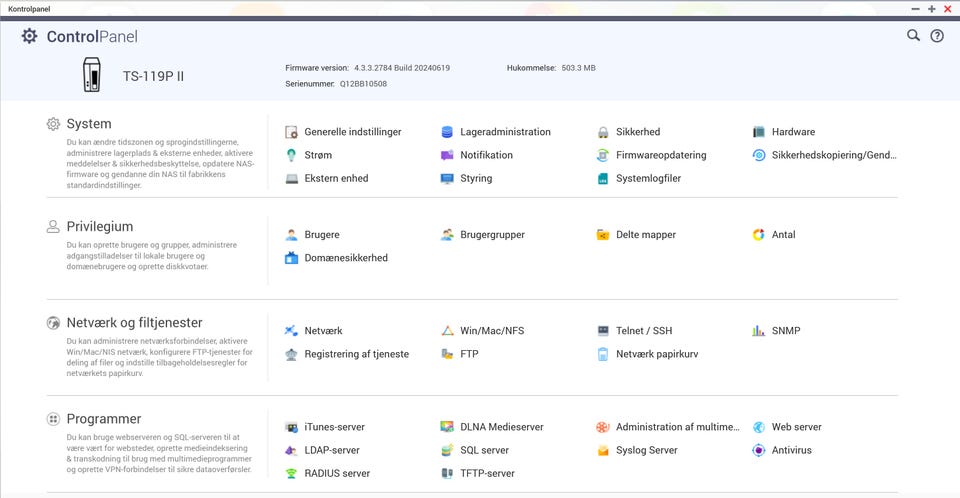Select the DLNA Medieserver icon
This screenshot has width=960, height=498.
tap(447, 427)
